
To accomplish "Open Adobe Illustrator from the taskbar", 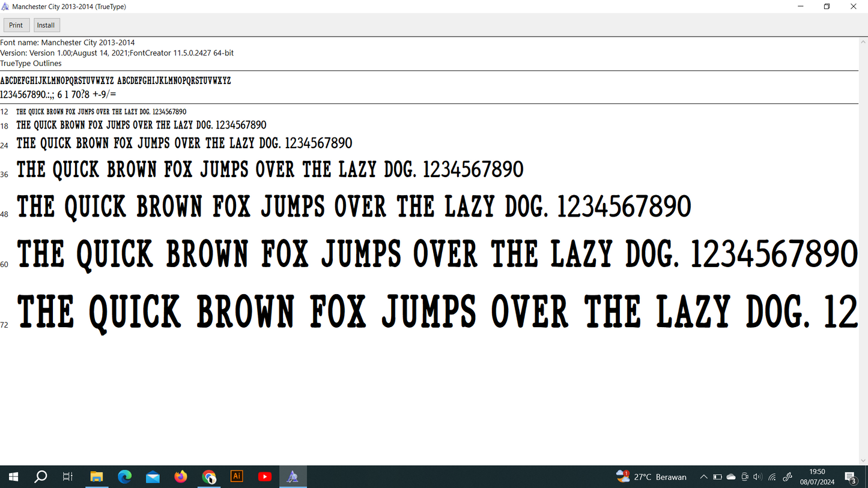I will click(x=237, y=477).
